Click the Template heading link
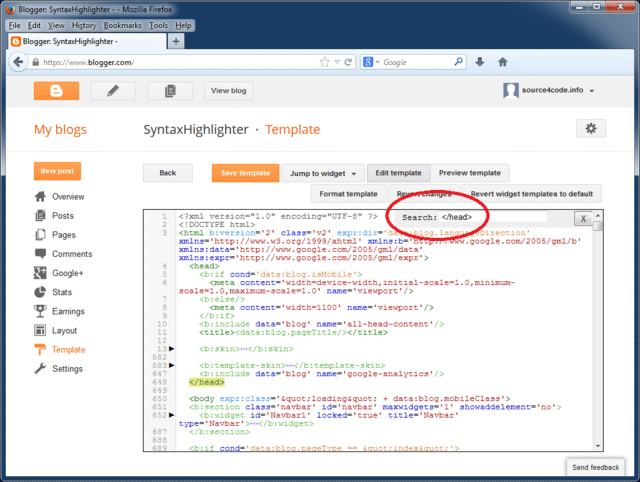Screen dimensions: 640x482 pos(293,129)
